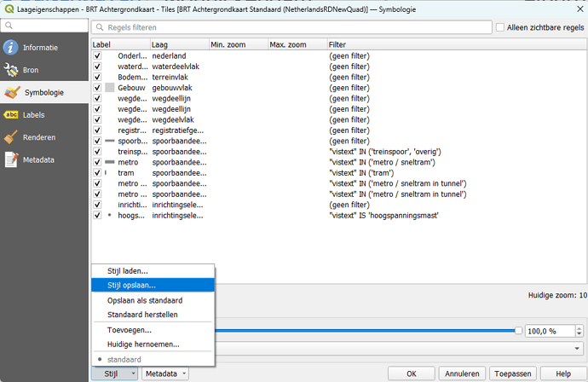Image resolution: width=588 pixels, height=382 pixels.
Task: Click the Max. zoom column header
Action: [297, 44]
